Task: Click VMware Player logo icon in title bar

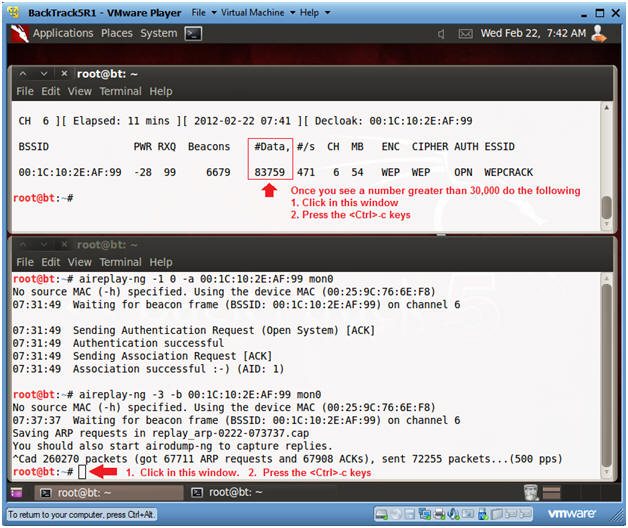Action: point(14,12)
